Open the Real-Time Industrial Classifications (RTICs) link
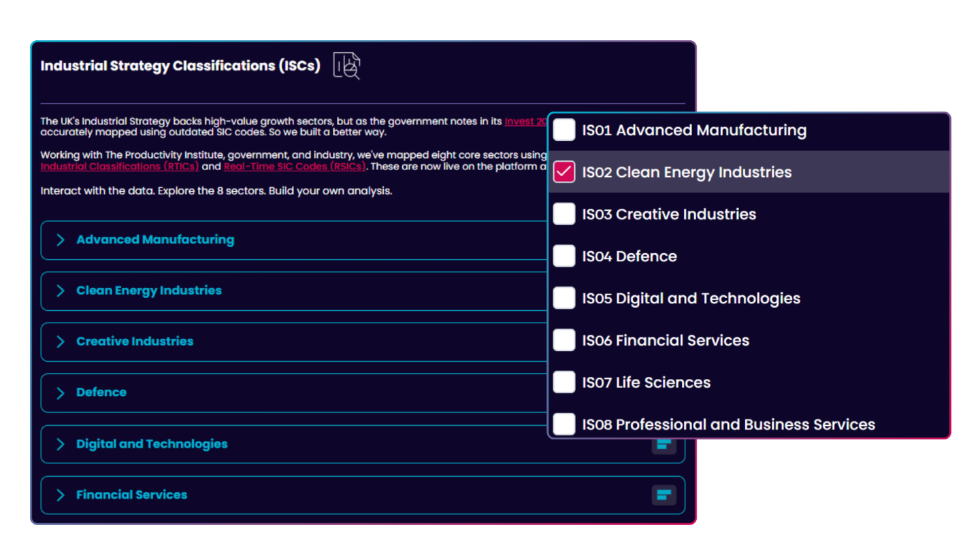The image size is (980, 551). [119, 166]
